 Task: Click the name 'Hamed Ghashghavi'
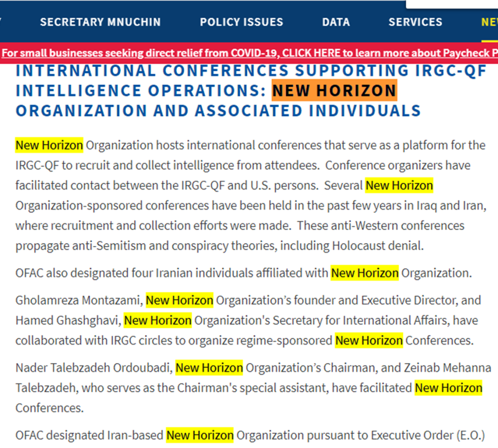pyautogui.click(x=67, y=321)
